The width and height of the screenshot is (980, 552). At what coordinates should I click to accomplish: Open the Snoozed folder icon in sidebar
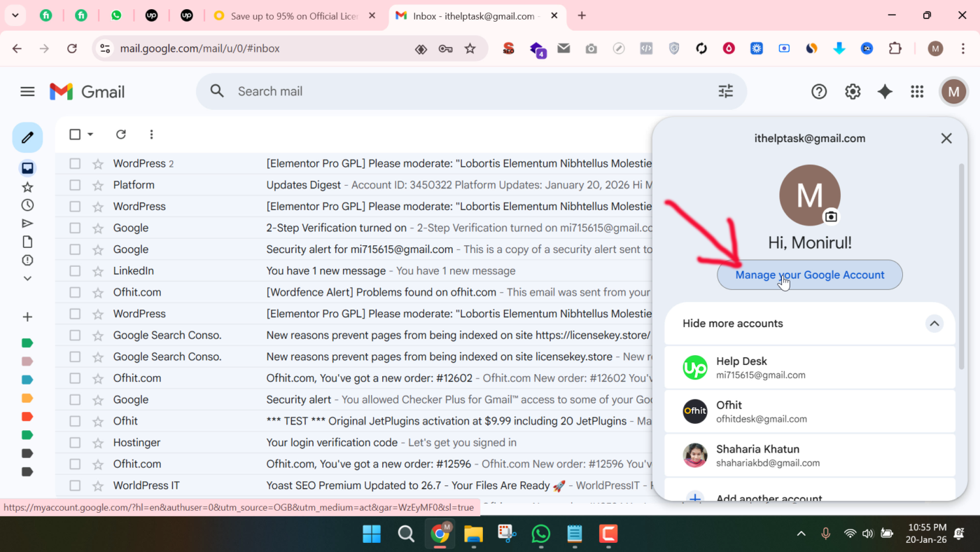coord(27,205)
